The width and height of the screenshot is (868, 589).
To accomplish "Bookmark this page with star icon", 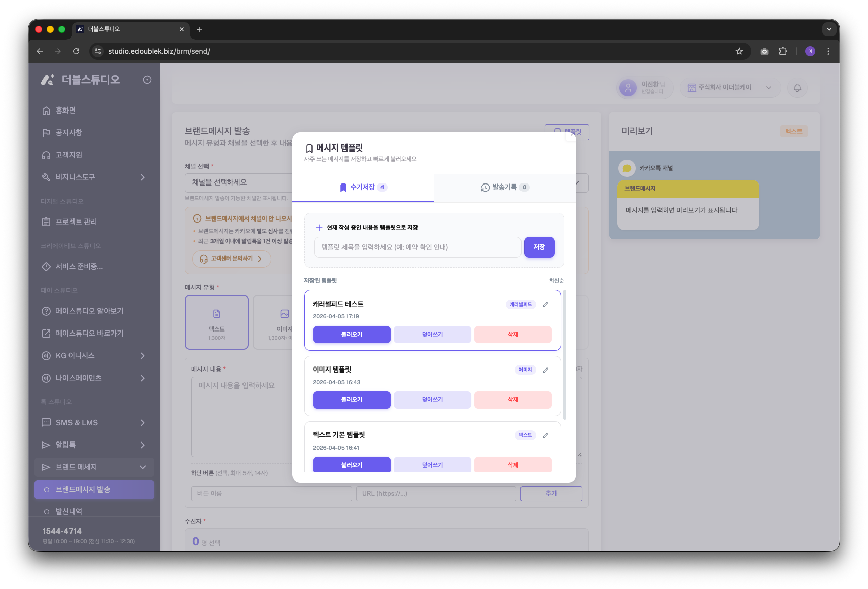I will 739,51.
